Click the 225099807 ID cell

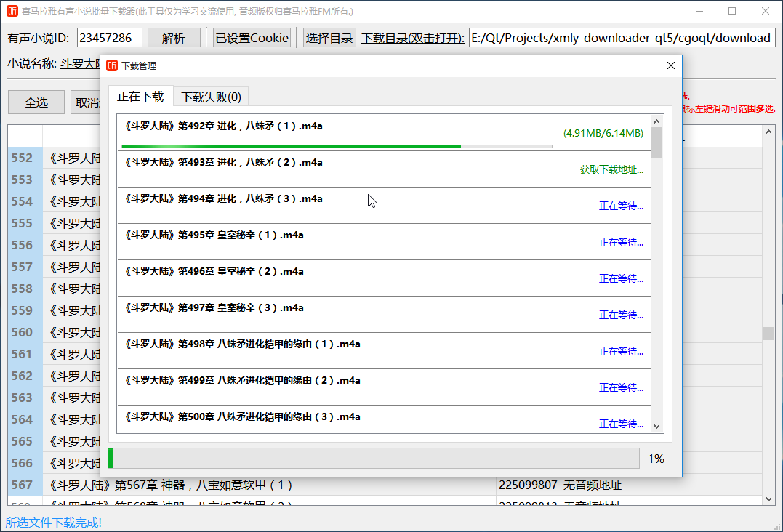pos(528,485)
